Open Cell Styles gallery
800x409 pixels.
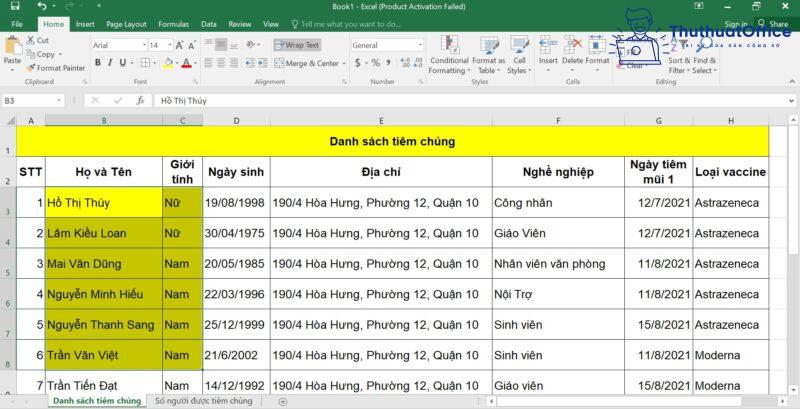(519, 55)
